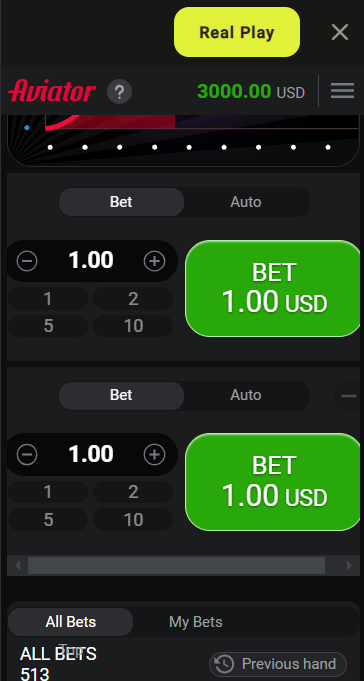Viewport: 364px width, 681px height.
Task: Decrease bet amount in the second panel
Action: coord(27,454)
